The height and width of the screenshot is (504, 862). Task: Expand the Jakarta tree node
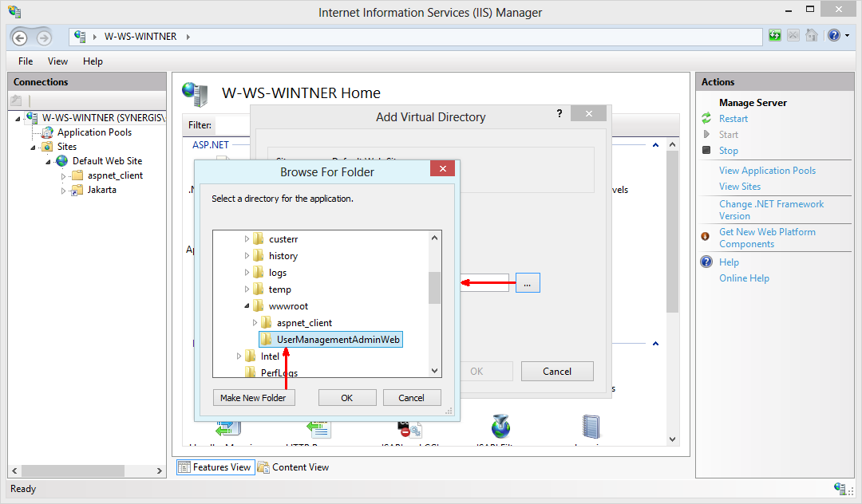pos(65,190)
